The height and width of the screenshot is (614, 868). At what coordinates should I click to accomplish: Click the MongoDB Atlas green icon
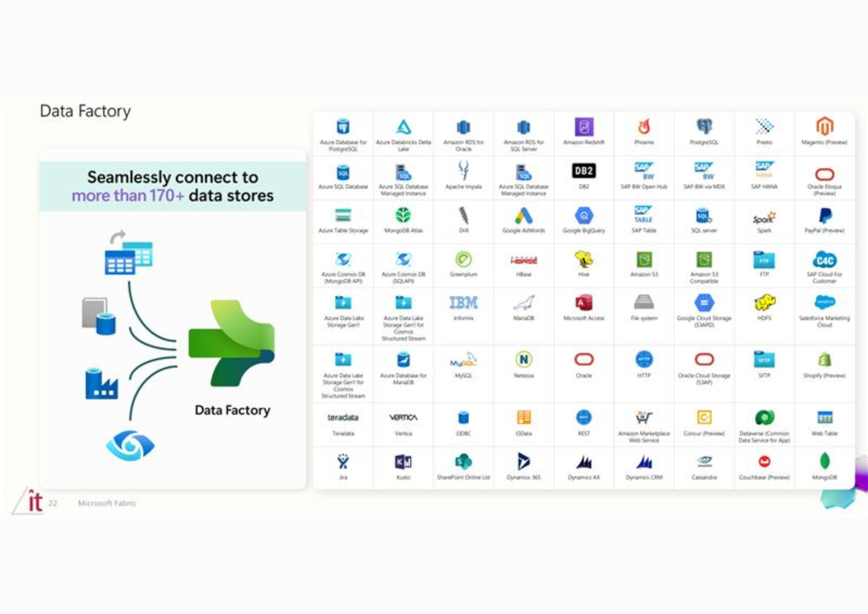point(403,215)
